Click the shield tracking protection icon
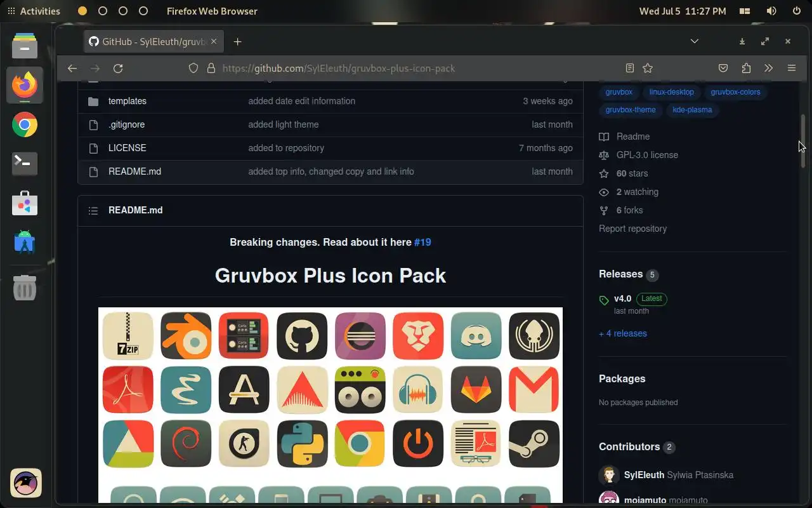Image resolution: width=812 pixels, height=508 pixels. [193, 69]
